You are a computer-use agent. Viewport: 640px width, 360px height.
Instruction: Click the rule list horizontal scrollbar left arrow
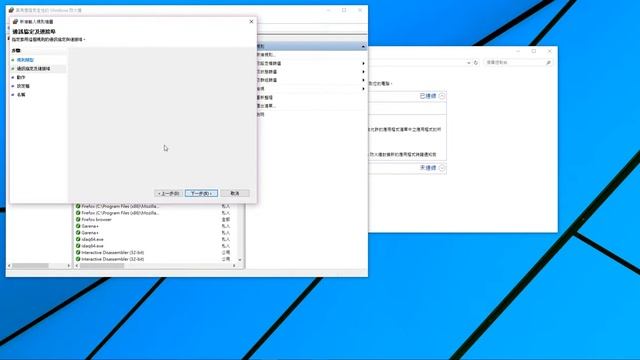tap(77, 266)
